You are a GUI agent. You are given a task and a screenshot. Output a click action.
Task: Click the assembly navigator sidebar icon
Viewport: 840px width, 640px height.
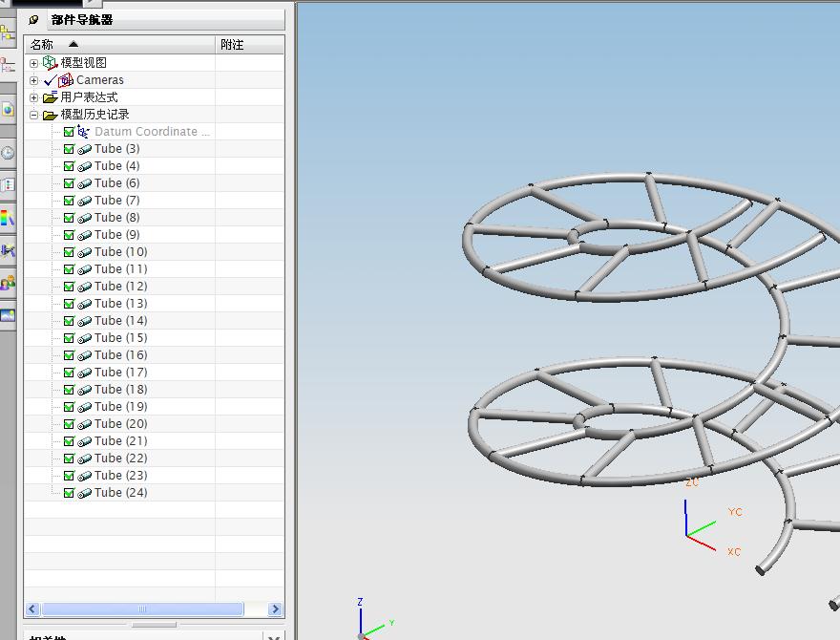pyautogui.click(x=8, y=33)
